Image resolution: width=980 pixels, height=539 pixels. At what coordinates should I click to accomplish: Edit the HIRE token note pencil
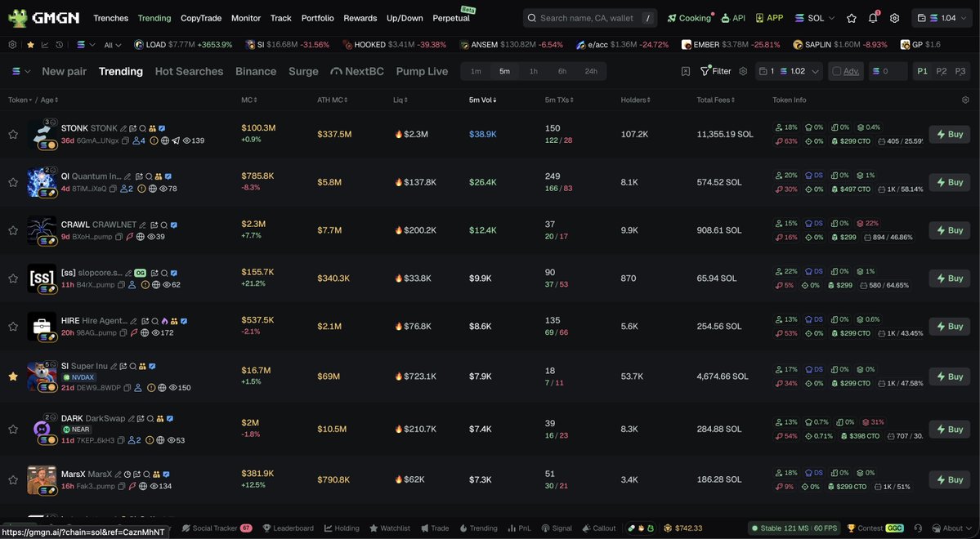coord(134,321)
